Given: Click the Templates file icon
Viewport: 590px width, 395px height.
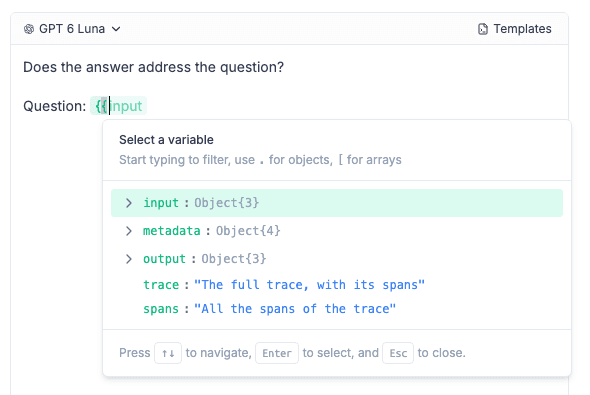Looking at the screenshot, I should (483, 29).
